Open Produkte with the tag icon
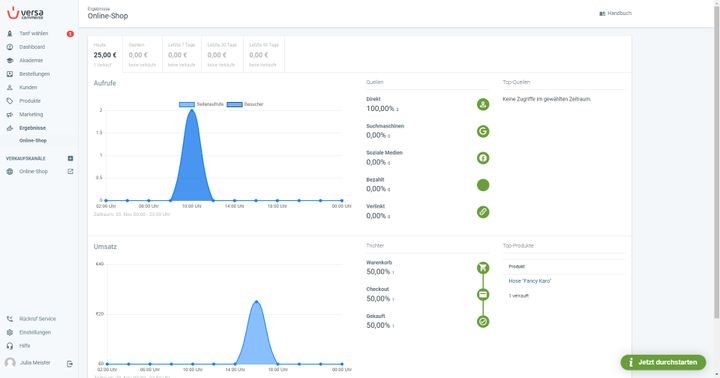 coord(29,101)
